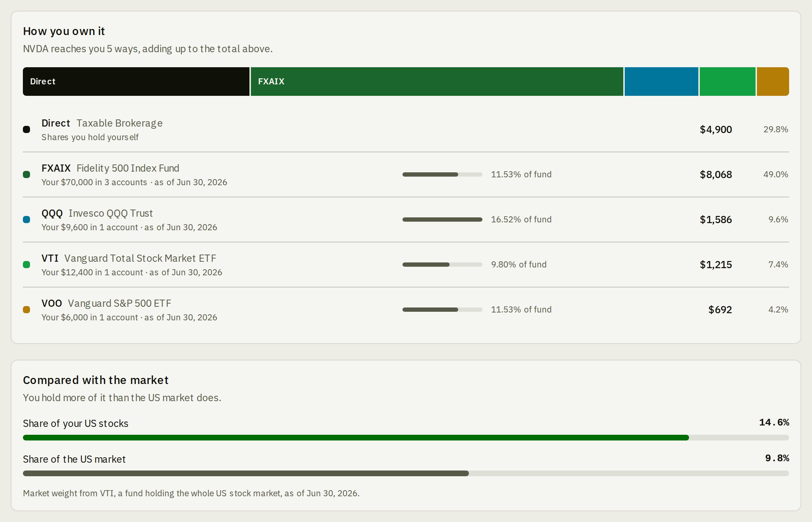Click 'Your $70,000 in 3 accounts' text
The width and height of the screenshot is (812, 522).
coord(94,182)
